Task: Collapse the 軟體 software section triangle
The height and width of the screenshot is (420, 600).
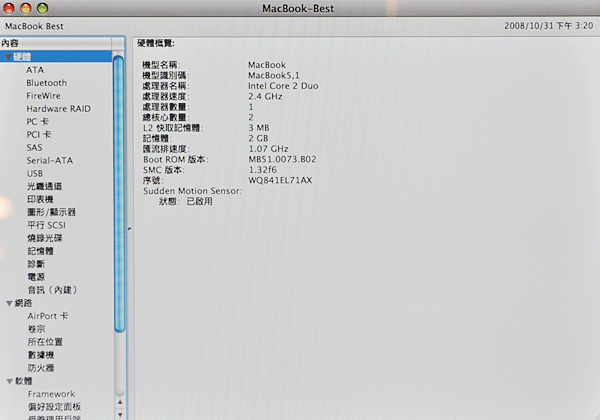Action: point(10,381)
